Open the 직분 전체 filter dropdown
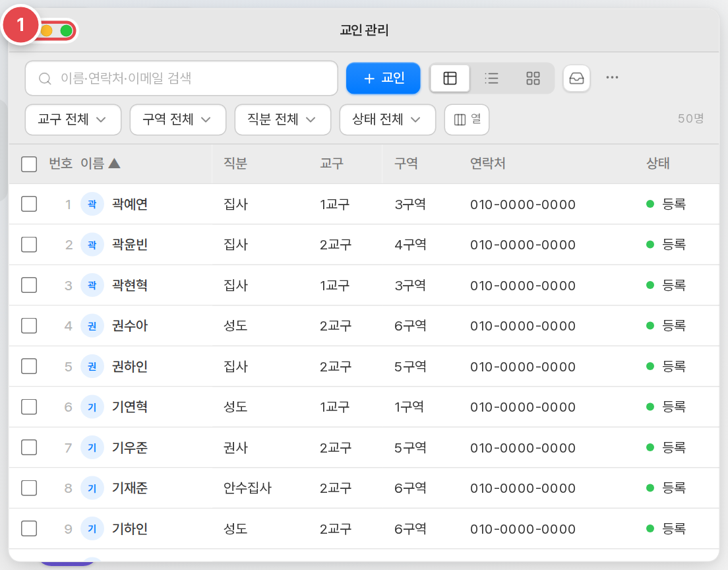This screenshot has height=570, width=728. [x=283, y=119]
